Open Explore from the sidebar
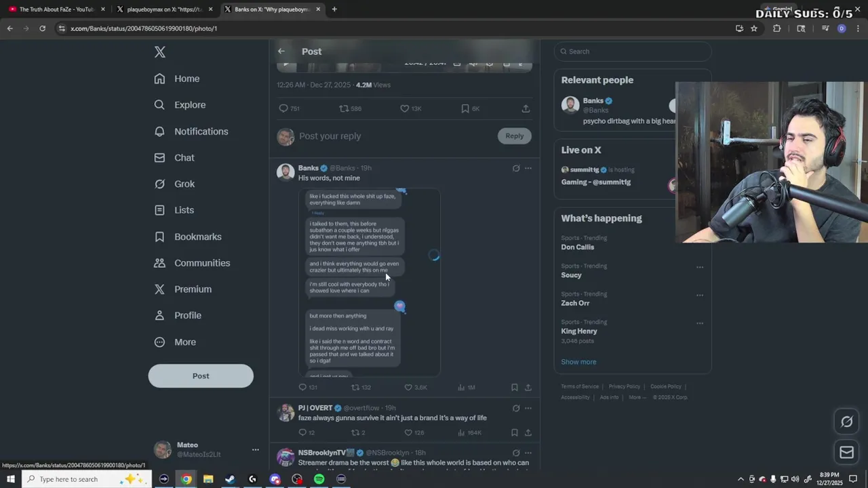 (x=180, y=105)
